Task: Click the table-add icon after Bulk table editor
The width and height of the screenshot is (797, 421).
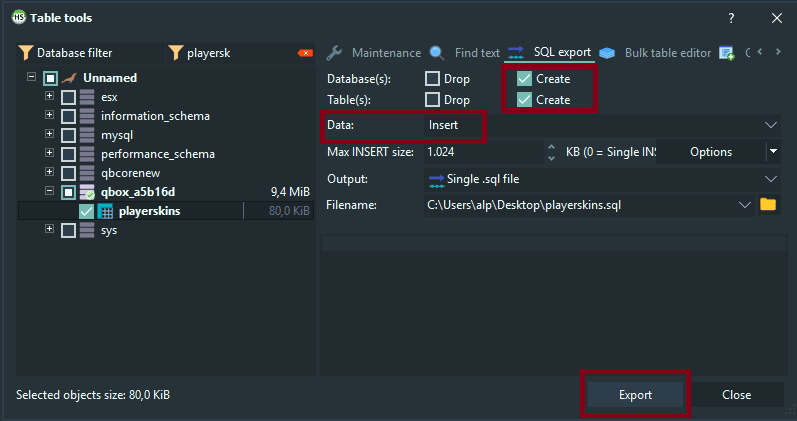Action: (x=726, y=53)
